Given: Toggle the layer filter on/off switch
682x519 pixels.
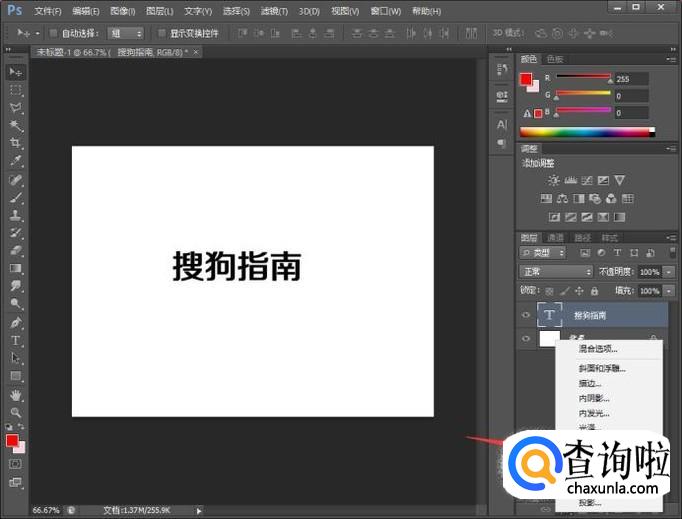Looking at the screenshot, I should pyautogui.click(x=672, y=252).
